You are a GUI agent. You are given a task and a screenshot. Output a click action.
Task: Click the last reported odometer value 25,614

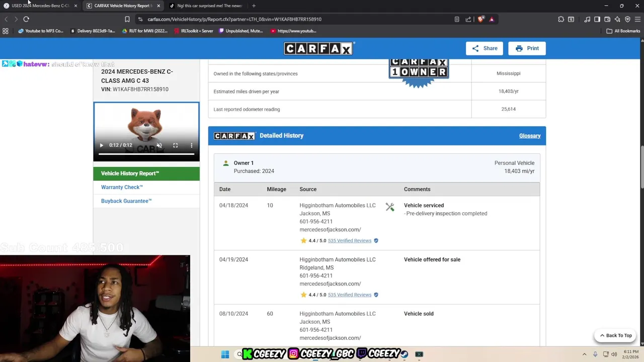click(508, 109)
